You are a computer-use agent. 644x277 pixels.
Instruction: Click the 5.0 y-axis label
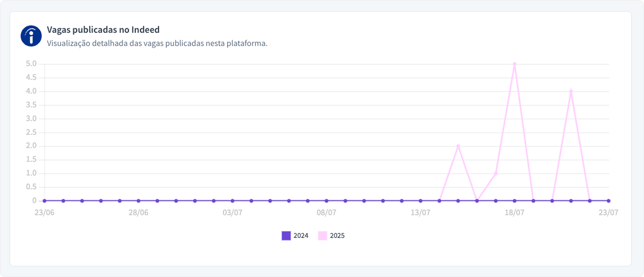(31, 64)
